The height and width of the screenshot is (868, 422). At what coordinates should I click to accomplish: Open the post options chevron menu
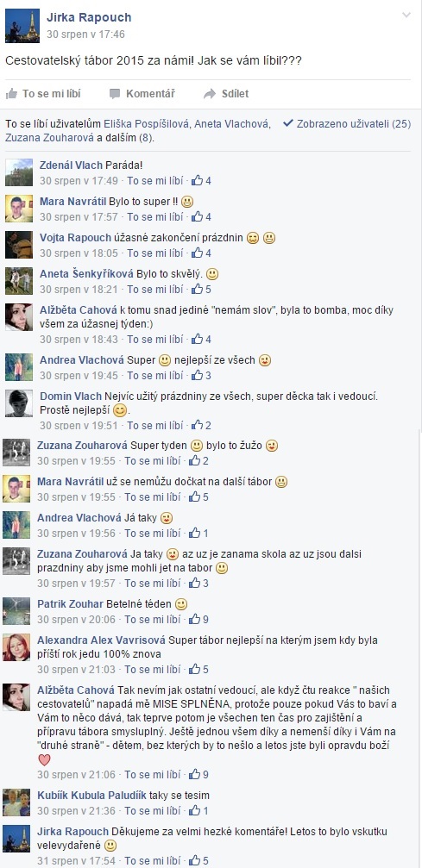pyautogui.click(x=406, y=15)
